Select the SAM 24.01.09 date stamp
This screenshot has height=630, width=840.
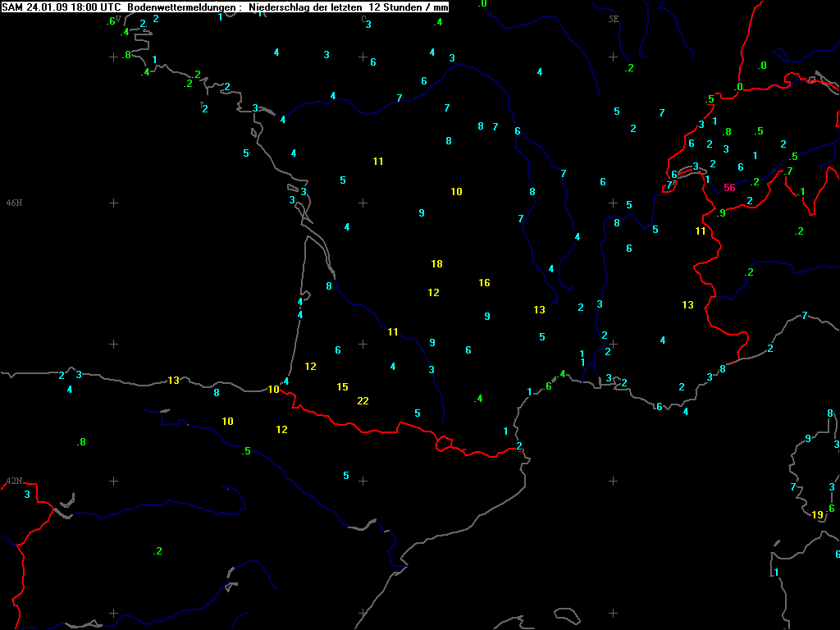(36, 7)
